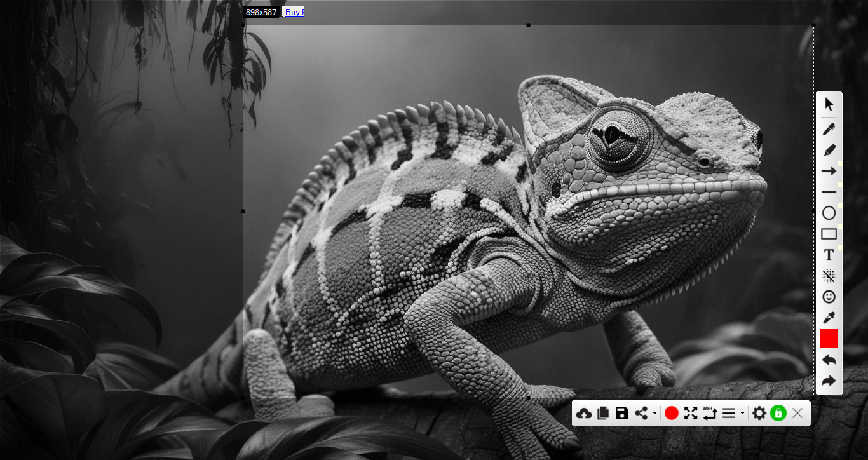
Task: Toggle fullscreen capture selection
Action: pyautogui.click(x=691, y=414)
